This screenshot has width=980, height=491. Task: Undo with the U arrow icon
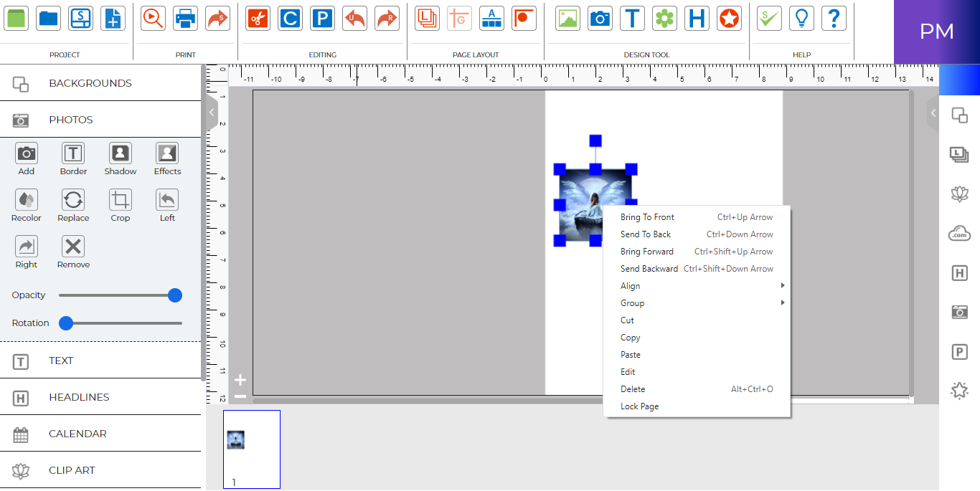pyautogui.click(x=354, y=18)
